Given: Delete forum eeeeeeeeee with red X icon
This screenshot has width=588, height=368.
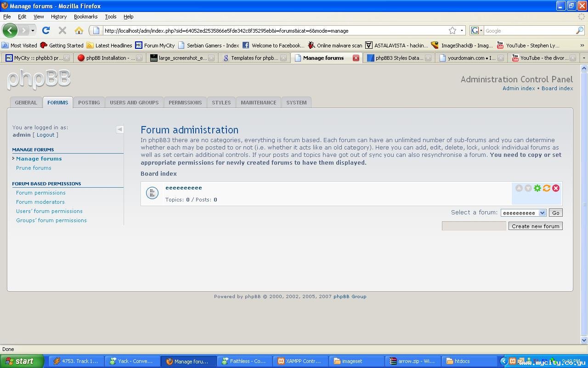Looking at the screenshot, I should pyautogui.click(x=556, y=188).
